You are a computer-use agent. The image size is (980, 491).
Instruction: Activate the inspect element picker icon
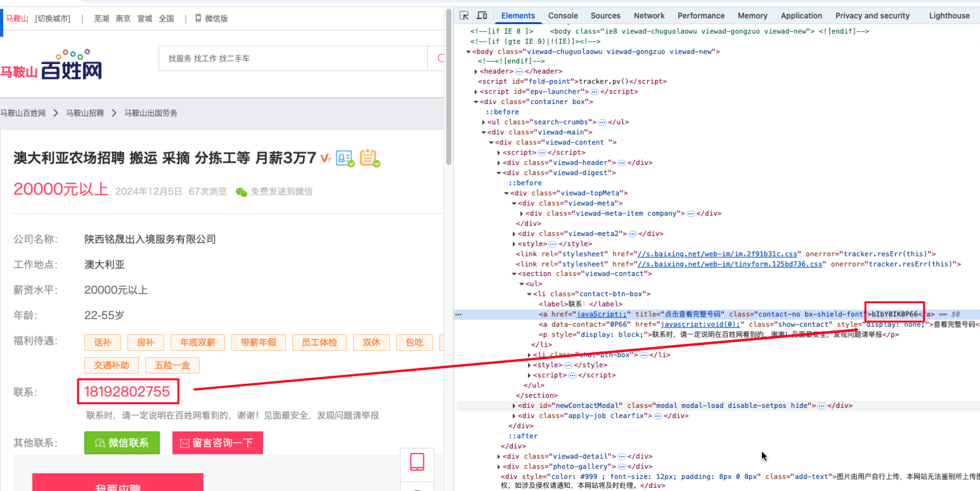click(464, 15)
